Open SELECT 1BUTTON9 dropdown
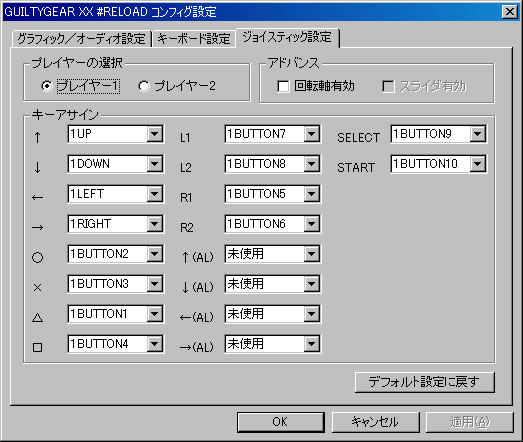Image resolution: width=523 pixels, height=442 pixels. click(439, 134)
